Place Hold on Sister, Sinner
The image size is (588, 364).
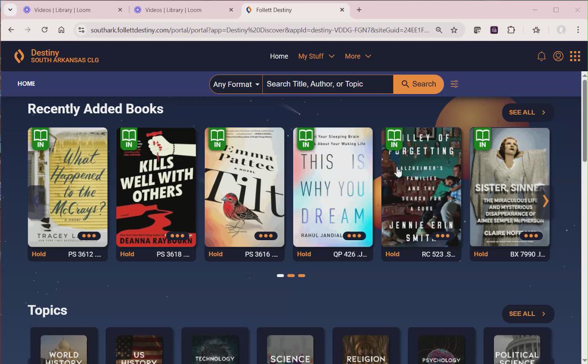[x=481, y=254]
